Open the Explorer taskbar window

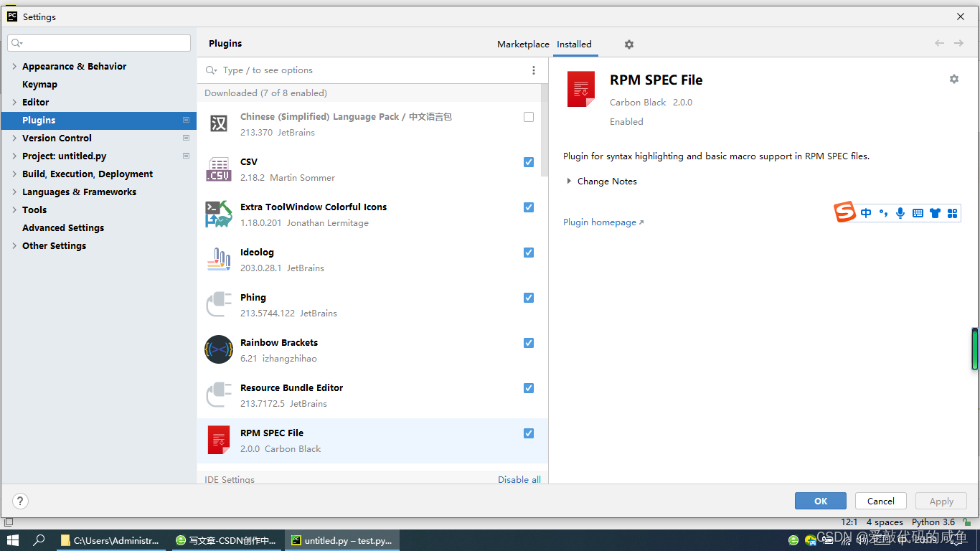click(111, 540)
